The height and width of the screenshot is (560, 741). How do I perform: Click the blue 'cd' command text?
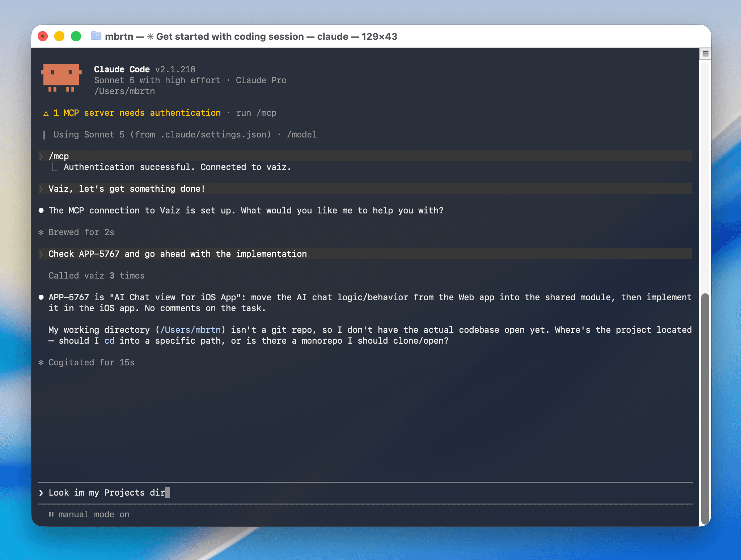(x=109, y=341)
